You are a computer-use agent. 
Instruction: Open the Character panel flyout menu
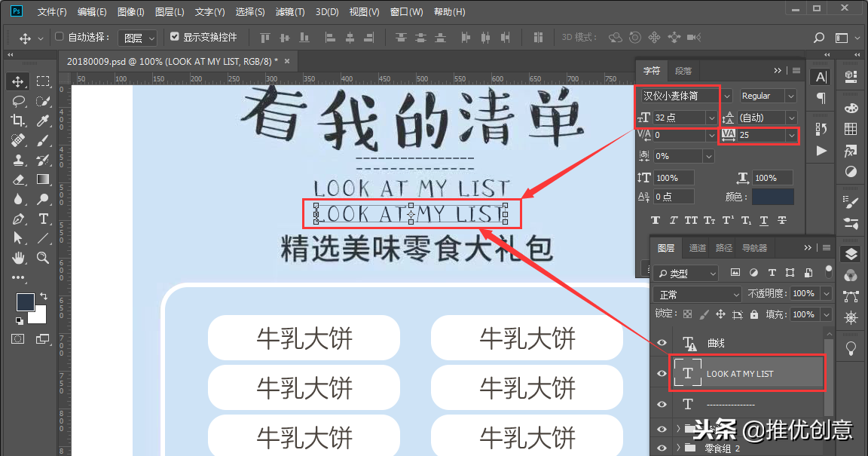(x=796, y=70)
